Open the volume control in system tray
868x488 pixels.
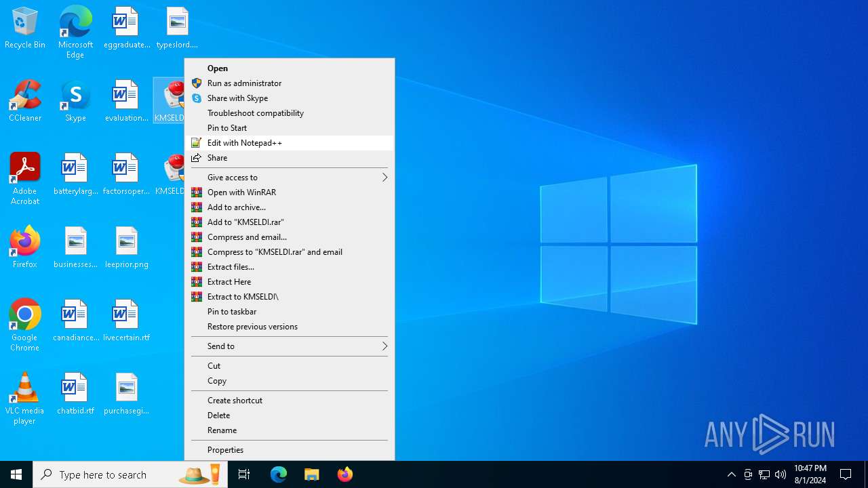[781, 474]
